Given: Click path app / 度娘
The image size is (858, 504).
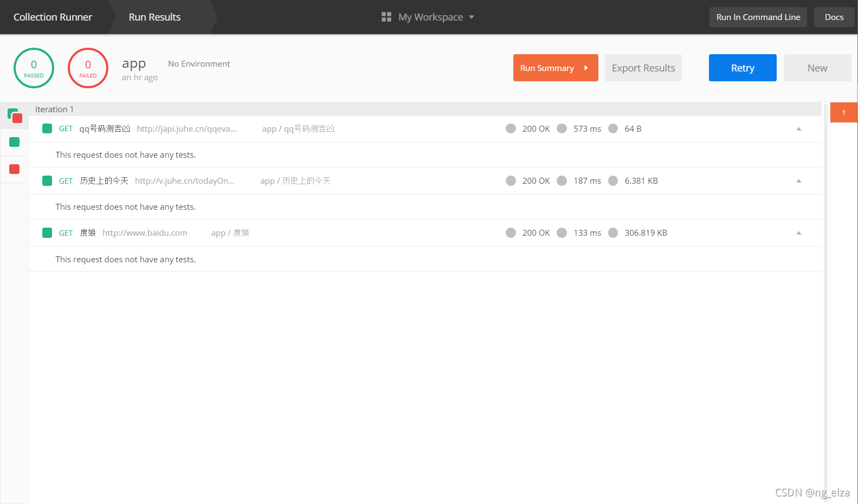Looking at the screenshot, I should coord(230,232).
